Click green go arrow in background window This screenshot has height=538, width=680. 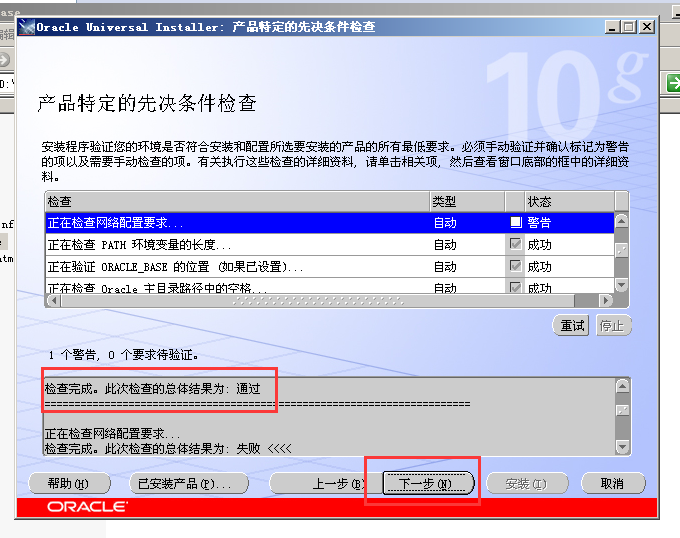[x=673, y=83]
